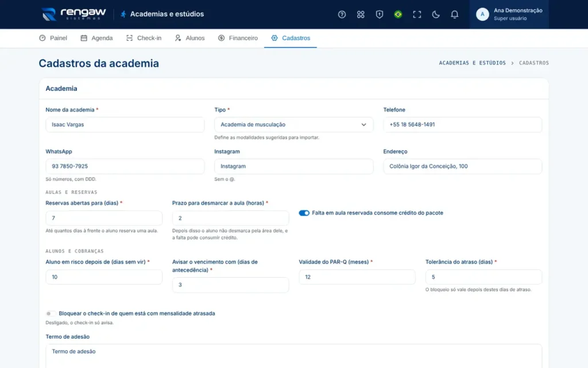Focus Validade do PAR-Q (meses) field
Screen dimensions: 588x368
click(357, 277)
